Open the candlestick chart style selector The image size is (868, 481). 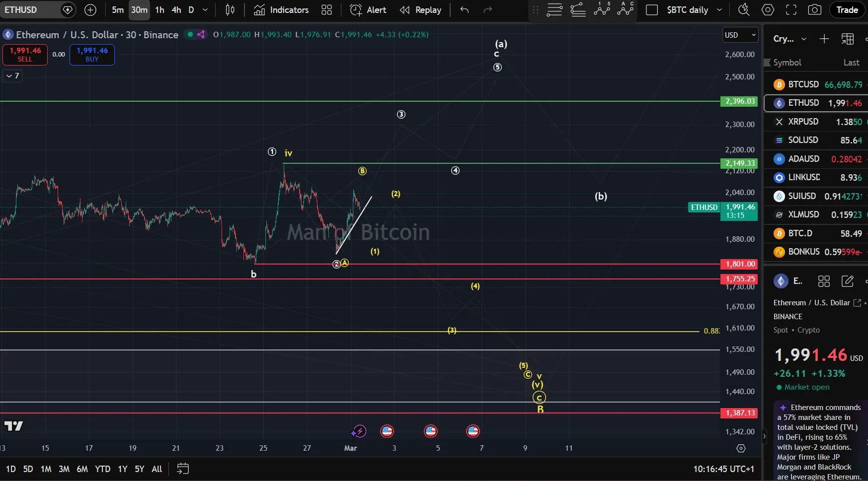(230, 10)
